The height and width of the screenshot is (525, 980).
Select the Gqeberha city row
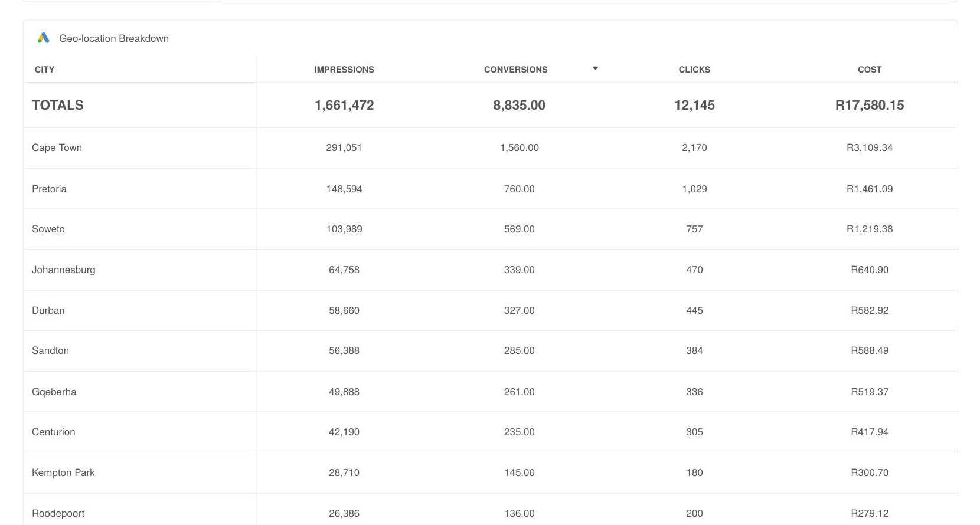490,392
